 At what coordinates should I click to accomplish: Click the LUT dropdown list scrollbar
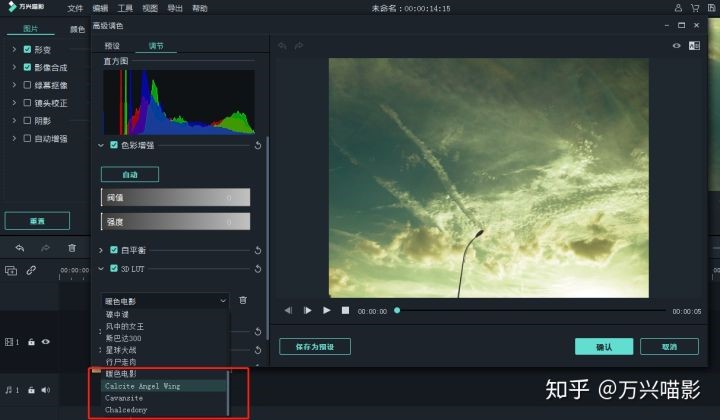(228, 392)
